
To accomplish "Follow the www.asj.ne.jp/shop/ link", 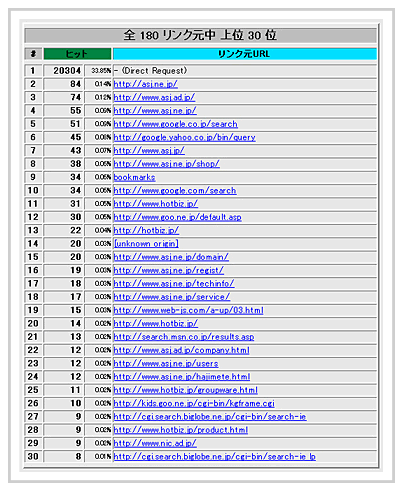I will (x=166, y=164).
